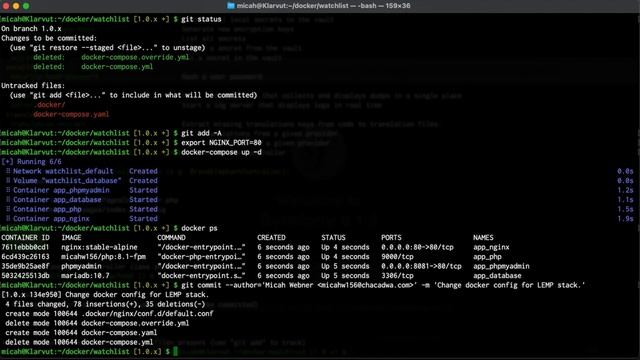Click container ID '7611ebbb0cd1'
The height and width of the screenshot is (360, 640).
tap(25, 247)
